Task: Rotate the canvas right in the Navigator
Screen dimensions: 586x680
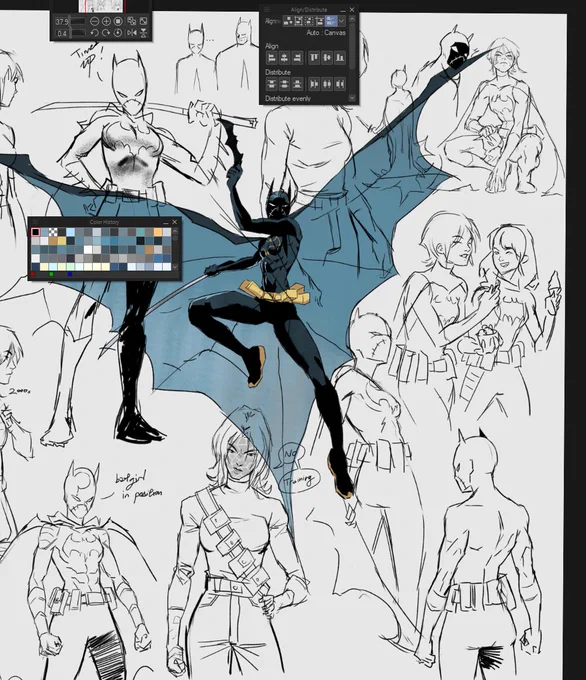Action: [x=106, y=33]
